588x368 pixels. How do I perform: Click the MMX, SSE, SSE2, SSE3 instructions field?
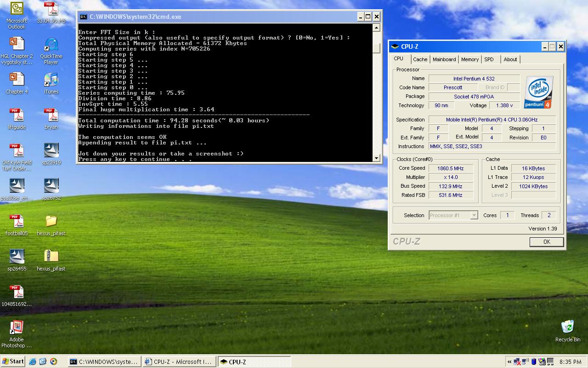click(492, 146)
